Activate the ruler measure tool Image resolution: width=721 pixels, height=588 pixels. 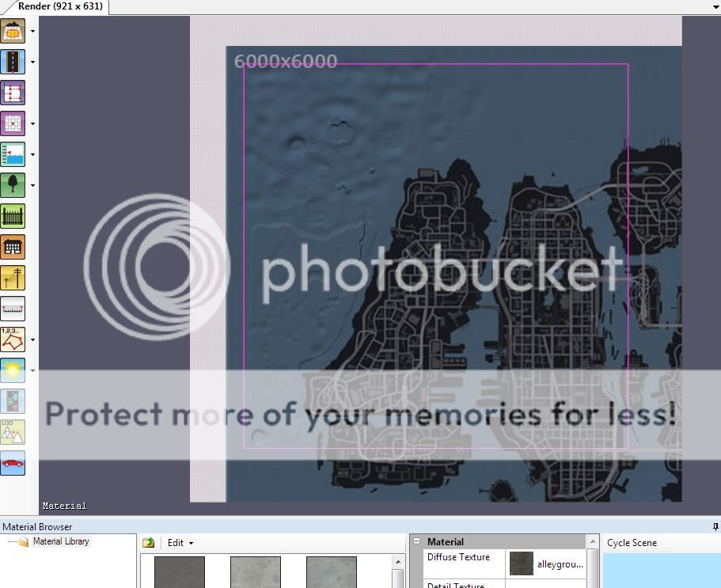click(13, 309)
